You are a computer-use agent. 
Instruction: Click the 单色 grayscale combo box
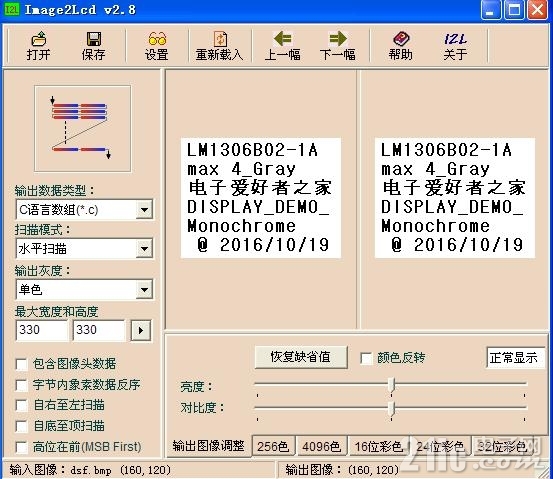coord(84,290)
